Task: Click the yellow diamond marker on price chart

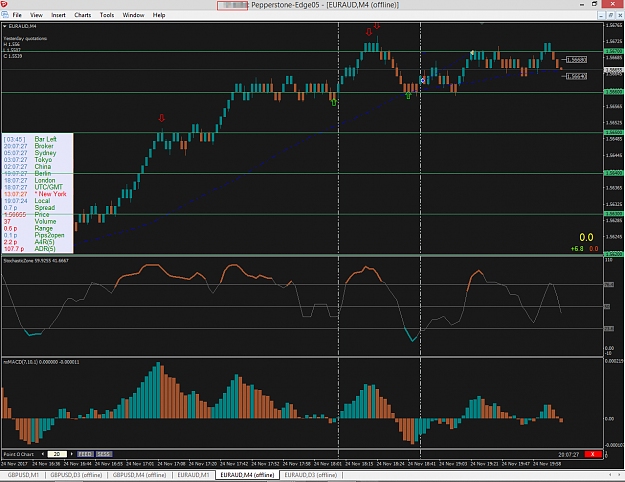Action: [x=472, y=53]
